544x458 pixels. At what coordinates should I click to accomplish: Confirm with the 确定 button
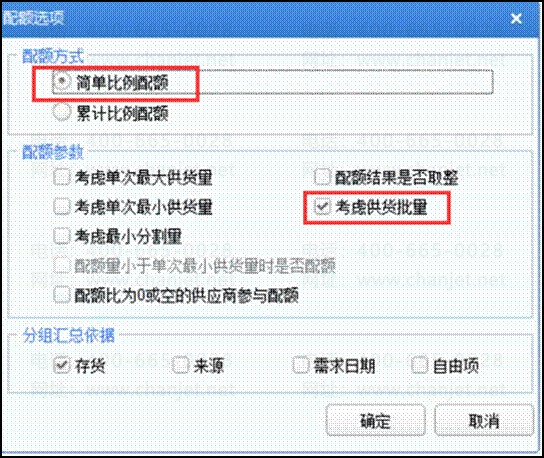[x=376, y=420]
